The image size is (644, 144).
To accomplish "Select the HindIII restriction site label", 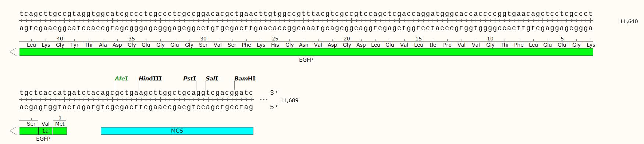I will pyautogui.click(x=150, y=78).
